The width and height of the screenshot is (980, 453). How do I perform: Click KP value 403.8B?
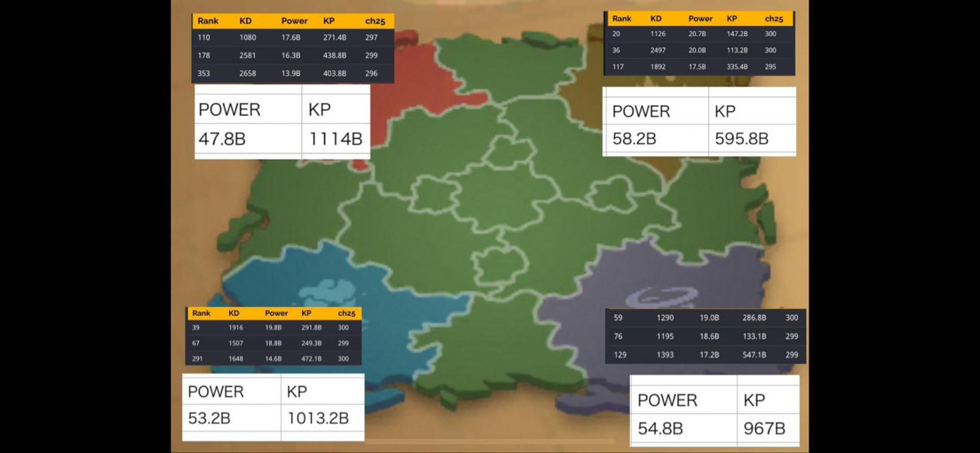point(335,73)
